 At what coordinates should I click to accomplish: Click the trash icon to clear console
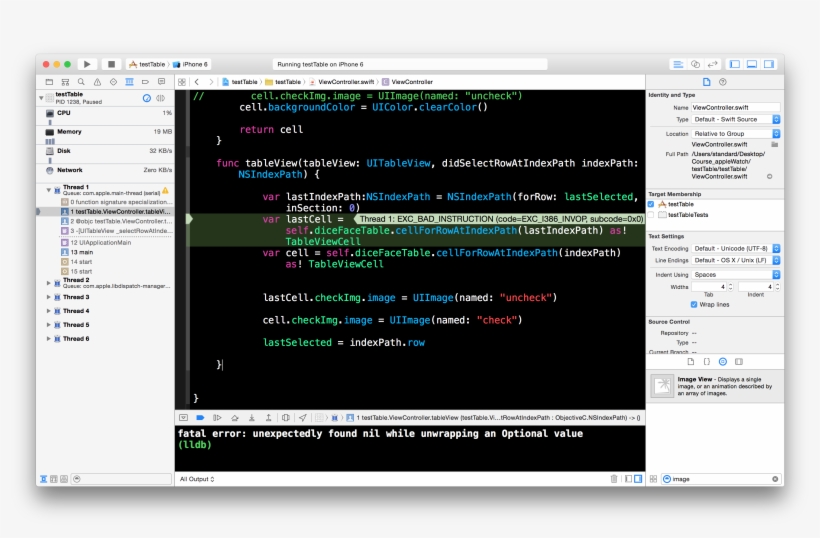pos(613,479)
